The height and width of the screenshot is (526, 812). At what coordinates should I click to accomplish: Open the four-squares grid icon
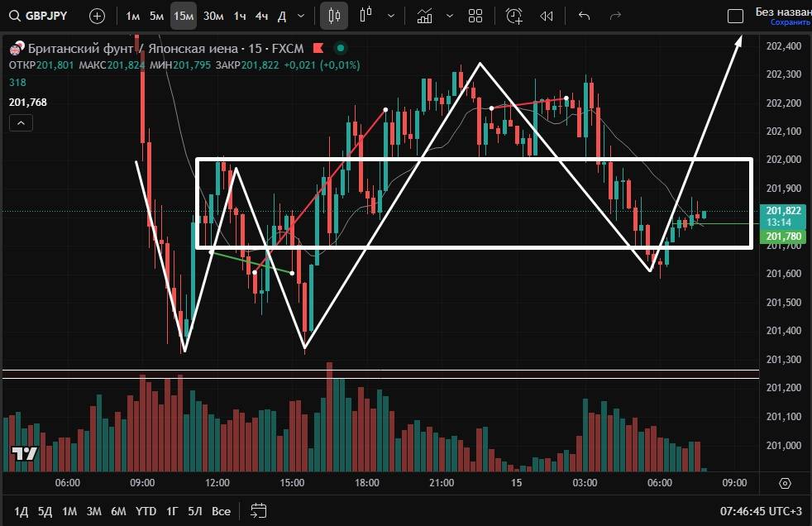475,16
